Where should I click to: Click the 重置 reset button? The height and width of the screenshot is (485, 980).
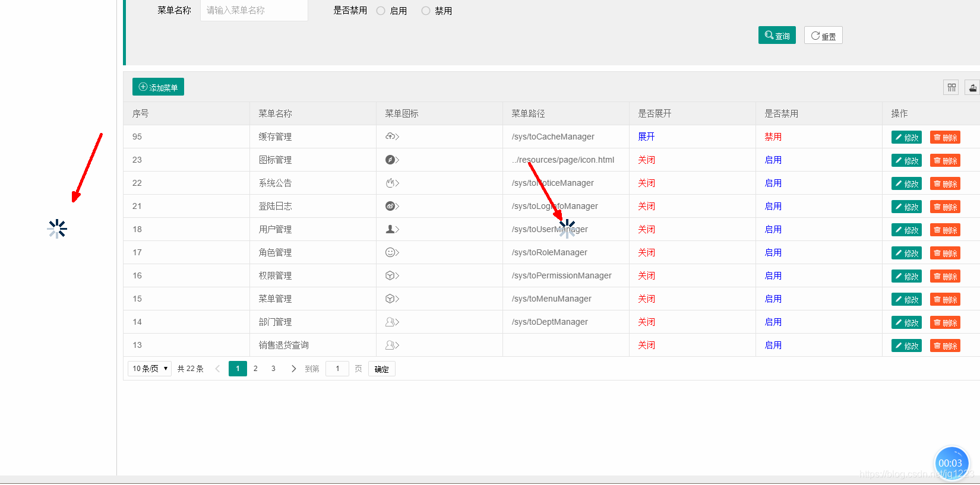pos(823,36)
